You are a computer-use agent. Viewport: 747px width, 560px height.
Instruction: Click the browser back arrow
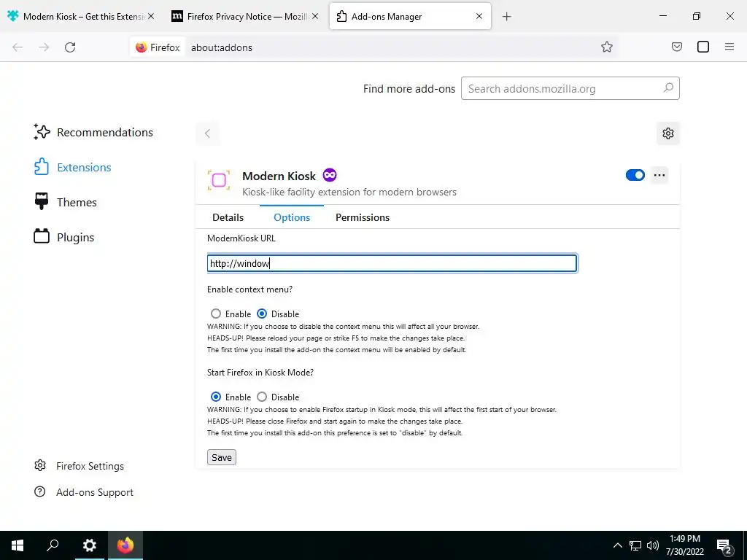coord(18,47)
